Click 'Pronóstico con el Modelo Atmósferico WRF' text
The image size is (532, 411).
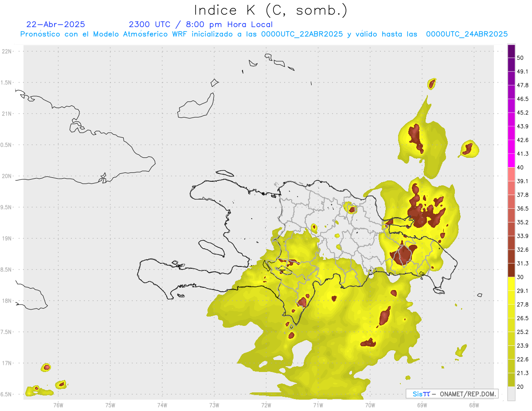click(x=104, y=34)
